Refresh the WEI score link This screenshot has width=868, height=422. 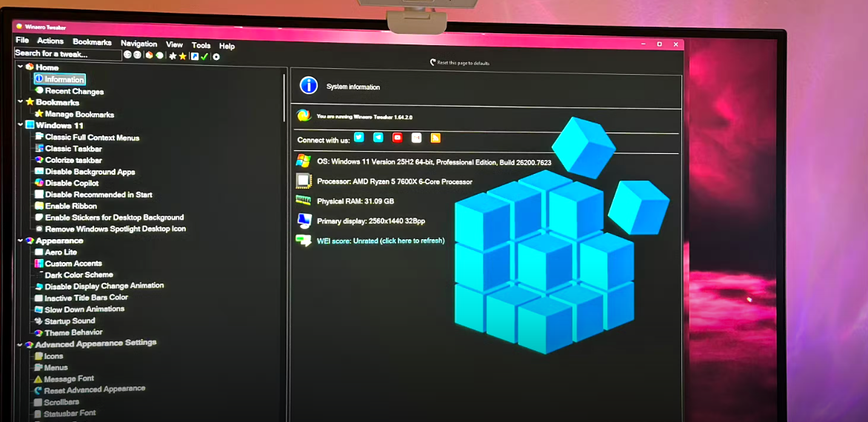tap(381, 241)
